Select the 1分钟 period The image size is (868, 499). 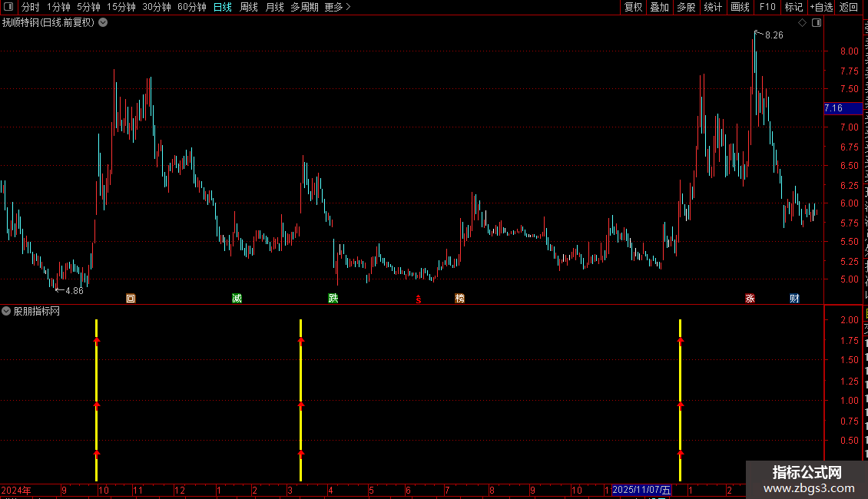58,7
